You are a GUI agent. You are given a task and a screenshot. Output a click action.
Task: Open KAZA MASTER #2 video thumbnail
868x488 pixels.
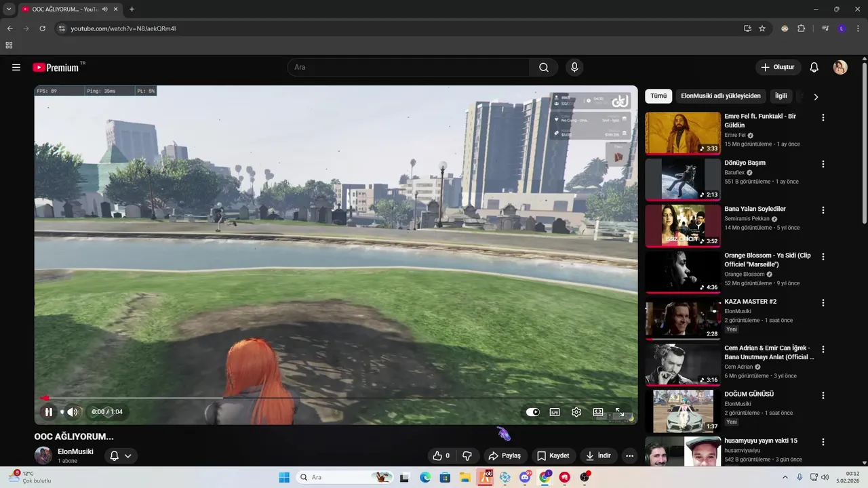[x=683, y=318]
